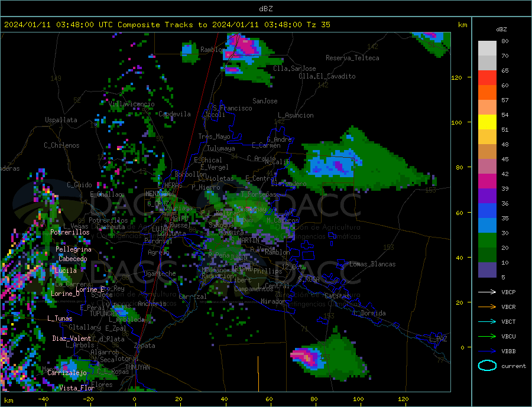Click the white VBCP arrow icon
Screen dimensions: 532x407
[x=487, y=292]
